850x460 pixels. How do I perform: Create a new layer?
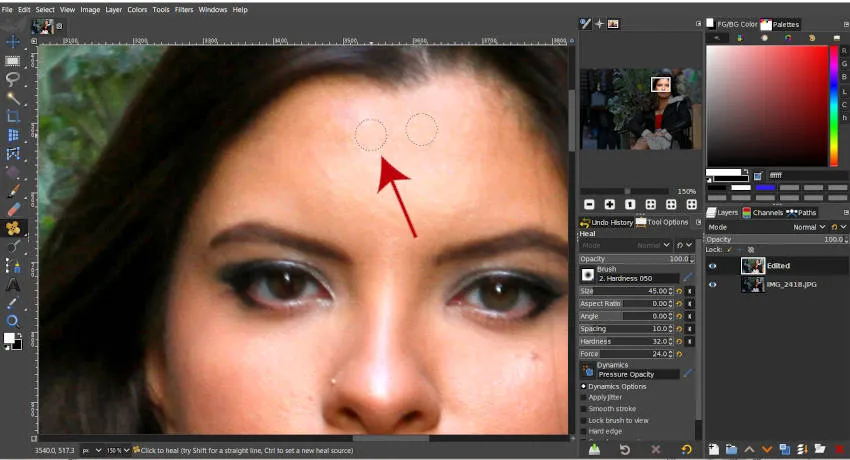pos(713,450)
